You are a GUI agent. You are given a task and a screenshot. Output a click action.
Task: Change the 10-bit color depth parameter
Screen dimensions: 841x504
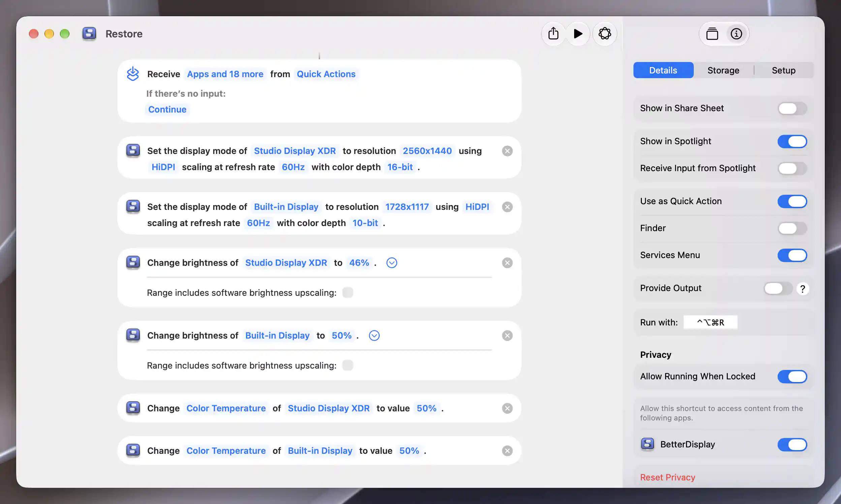tap(365, 223)
